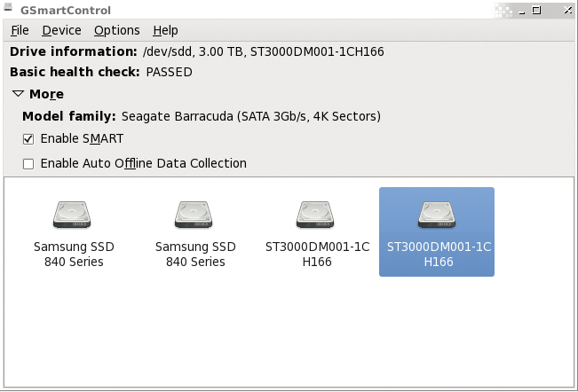Click the unselected ST3000DM001-1CH166 label text
The height and width of the screenshot is (392, 578).
point(317,254)
